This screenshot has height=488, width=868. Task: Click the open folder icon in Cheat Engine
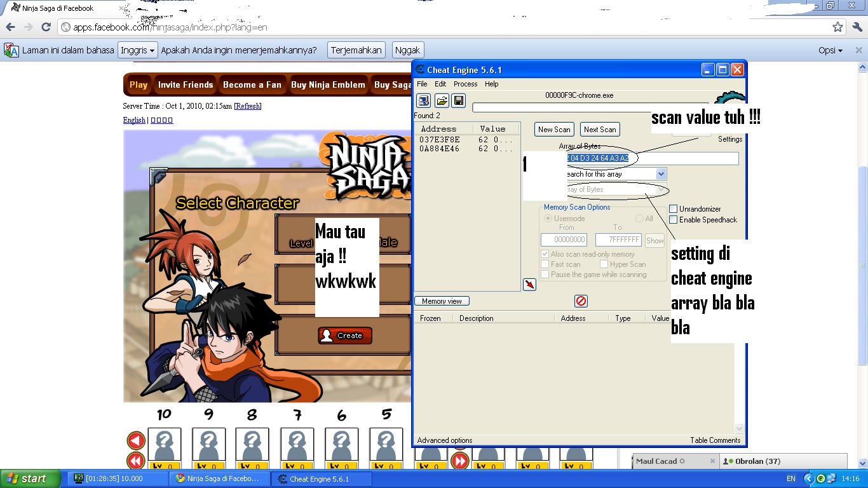tap(442, 100)
